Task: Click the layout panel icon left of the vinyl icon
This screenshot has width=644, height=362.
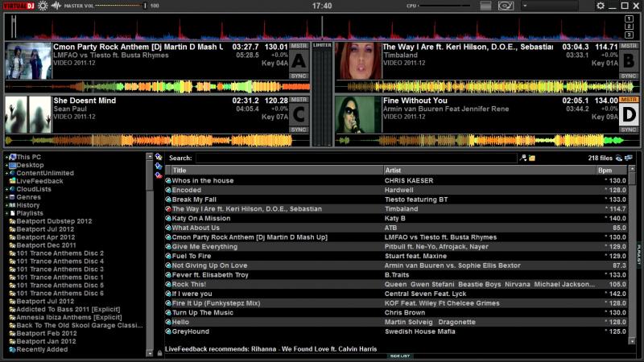Action: coord(485,6)
